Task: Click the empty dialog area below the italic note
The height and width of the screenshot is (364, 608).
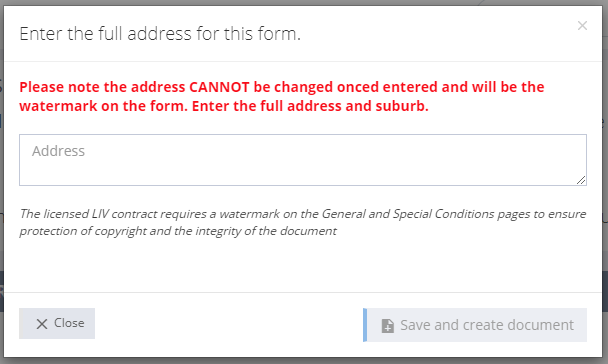Action: pos(303,266)
